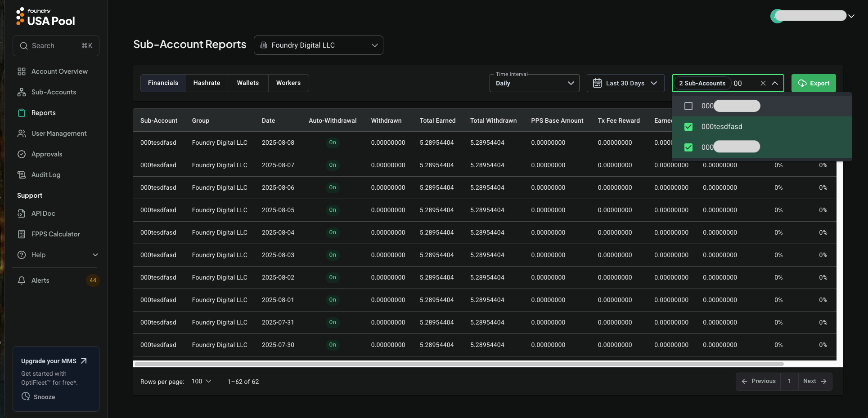868x418 pixels.
Task: Uncheck the 000tesdfasd sub-account checkbox
Action: click(688, 127)
